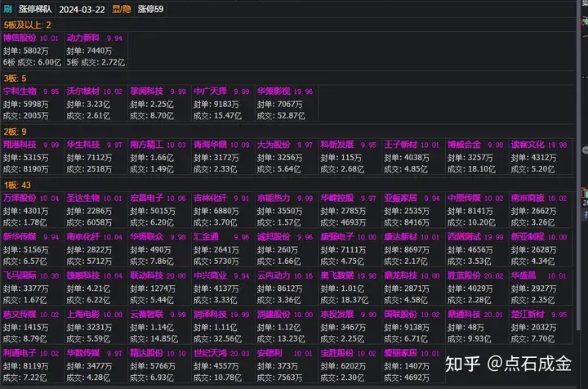Click stock name 汇金通
This screenshot has height=389, width=588.
(x=206, y=237)
